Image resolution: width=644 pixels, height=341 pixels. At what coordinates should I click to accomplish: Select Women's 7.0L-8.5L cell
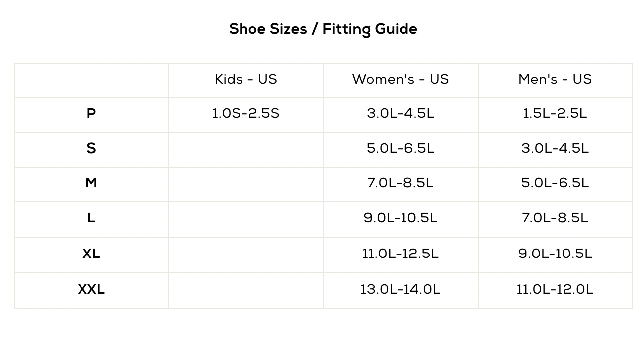click(401, 183)
